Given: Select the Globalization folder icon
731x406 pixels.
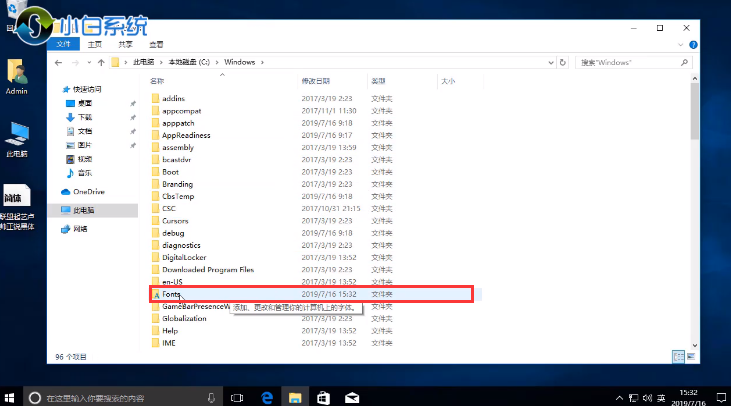Looking at the screenshot, I should tap(156, 318).
